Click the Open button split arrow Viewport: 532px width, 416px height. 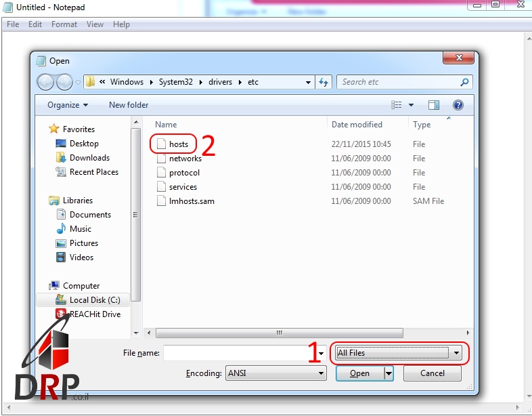point(389,373)
